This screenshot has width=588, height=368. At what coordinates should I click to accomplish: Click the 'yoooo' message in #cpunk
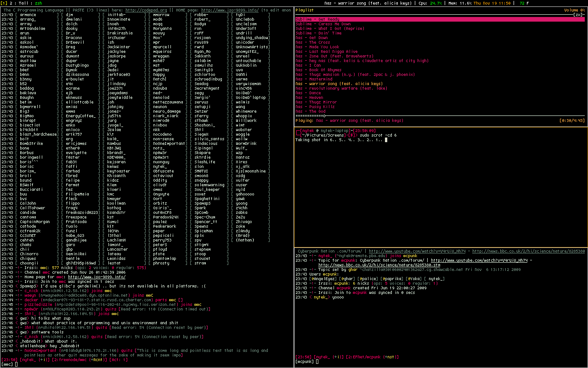(338, 297)
